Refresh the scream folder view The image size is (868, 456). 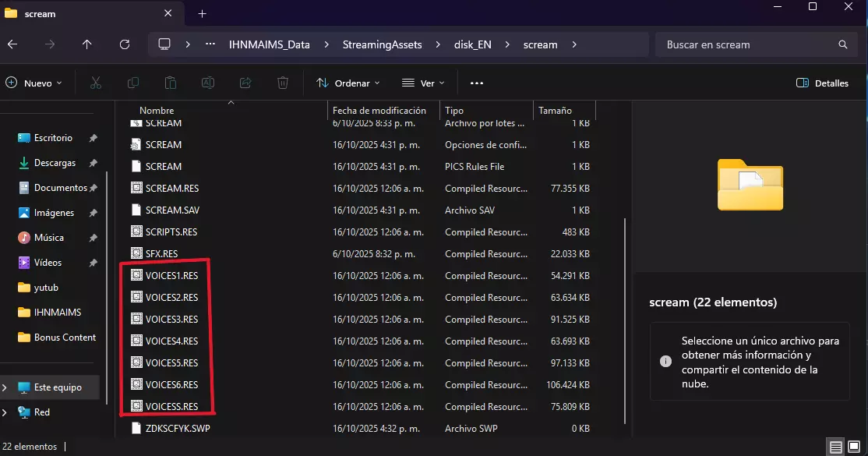125,44
